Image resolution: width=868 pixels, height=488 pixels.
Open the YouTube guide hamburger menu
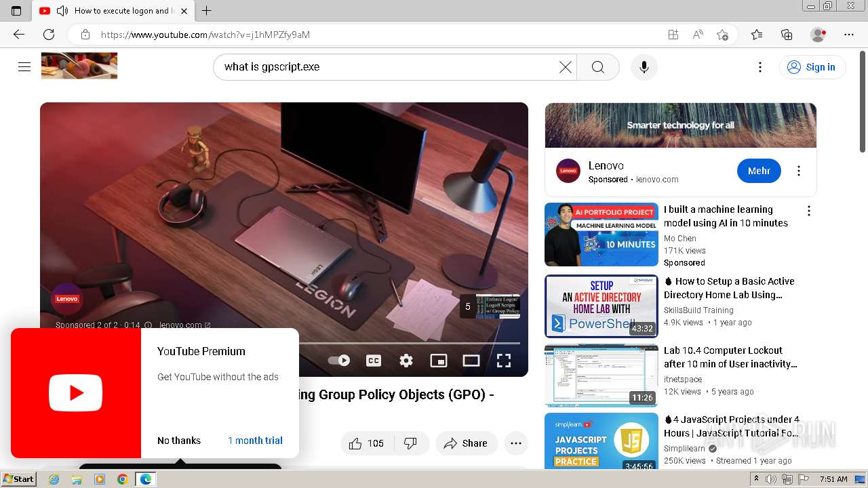pyautogui.click(x=24, y=66)
